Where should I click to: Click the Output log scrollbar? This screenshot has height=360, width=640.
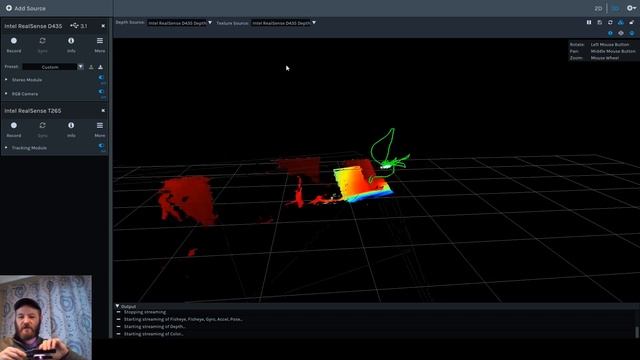(x=637, y=331)
